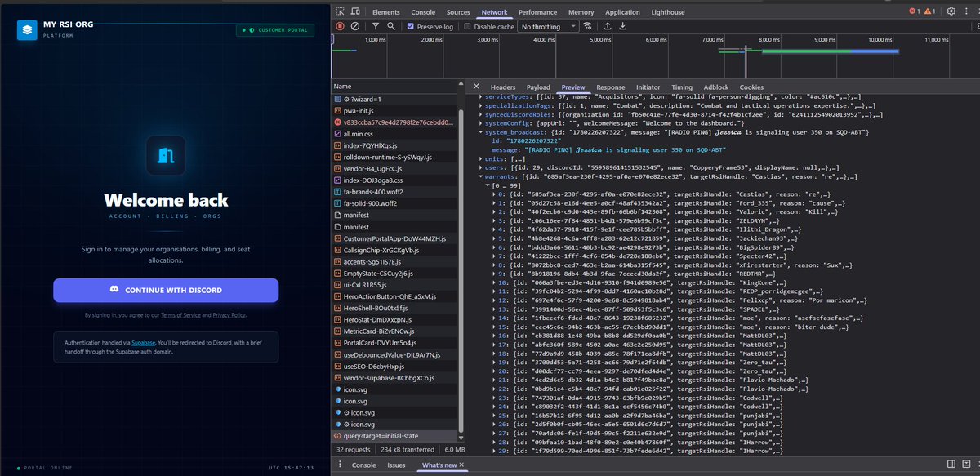Expand the systemConfig object

click(481, 123)
